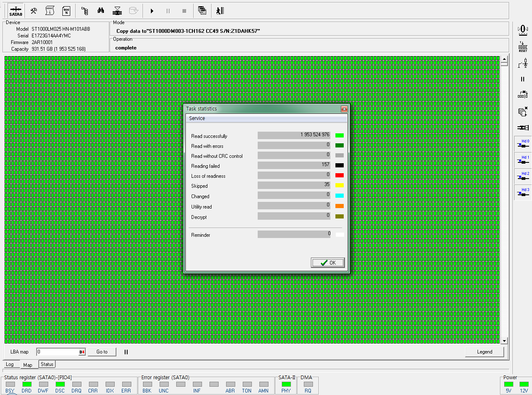Viewport: 532px width, 395px height.
Task: Open the hammer and wrench tools icon
Action: 34,11
